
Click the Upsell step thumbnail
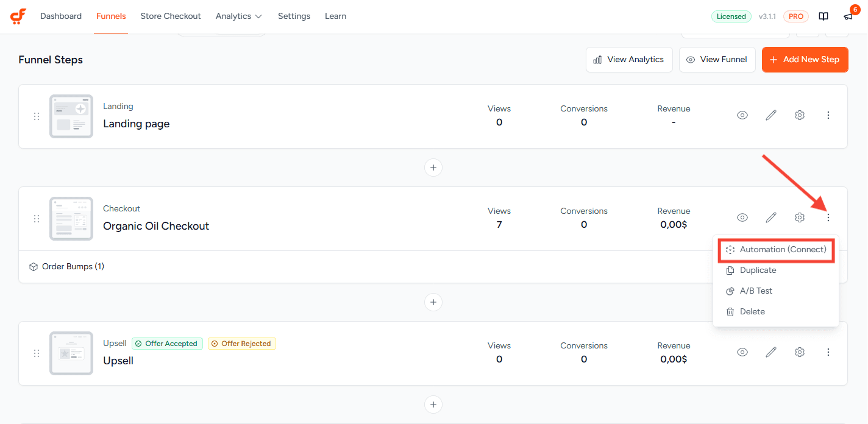71,353
